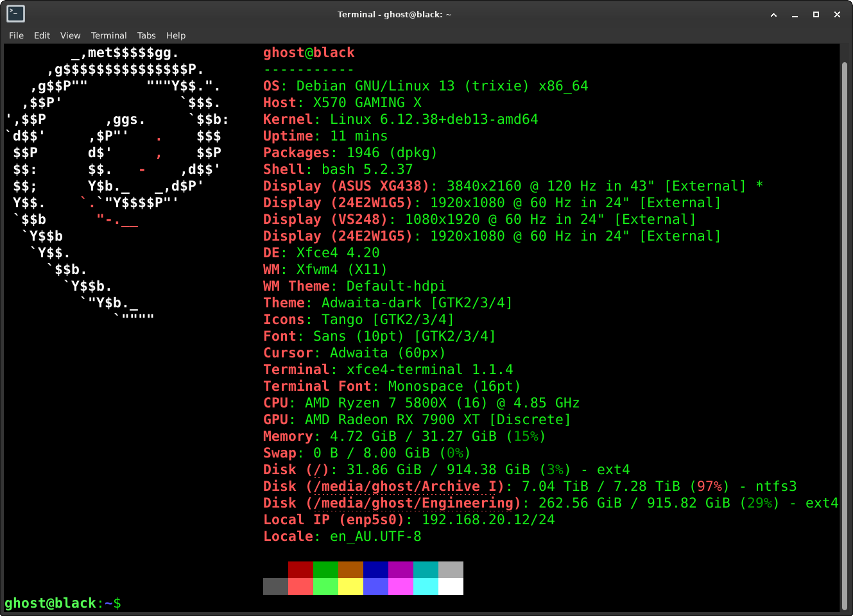Maximize the terminal window

pyautogui.click(x=816, y=14)
